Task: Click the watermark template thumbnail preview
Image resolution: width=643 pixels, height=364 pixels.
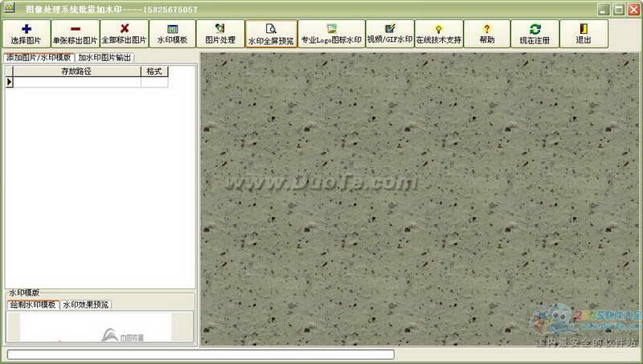Action: point(99,327)
